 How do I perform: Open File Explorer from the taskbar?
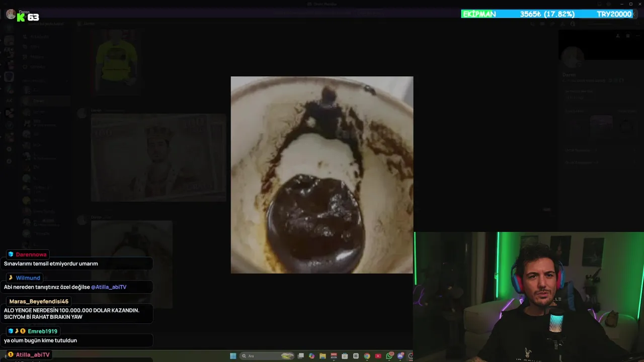323,356
